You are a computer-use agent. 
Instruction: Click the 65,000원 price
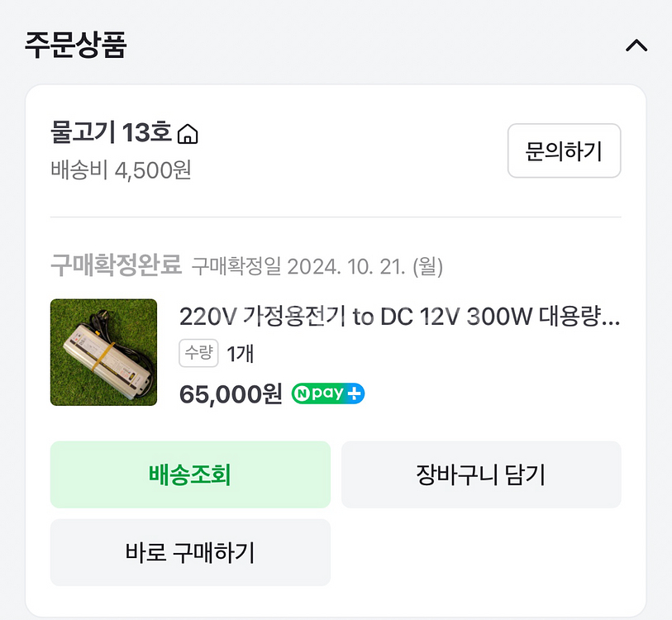pyautogui.click(x=231, y=393)
